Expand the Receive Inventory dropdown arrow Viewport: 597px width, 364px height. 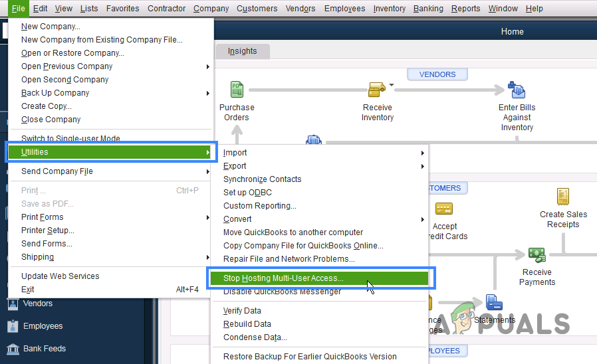pyautogui.click(x=392, y=85)
